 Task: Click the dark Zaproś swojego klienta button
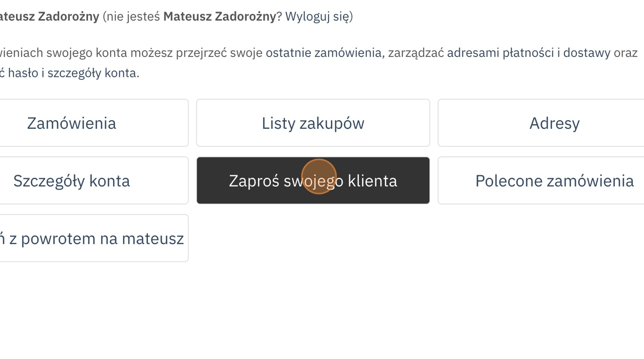[x=313, y=181]
